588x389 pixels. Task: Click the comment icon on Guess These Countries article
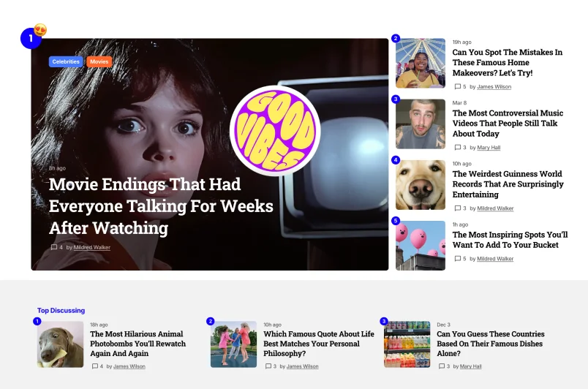442,366
